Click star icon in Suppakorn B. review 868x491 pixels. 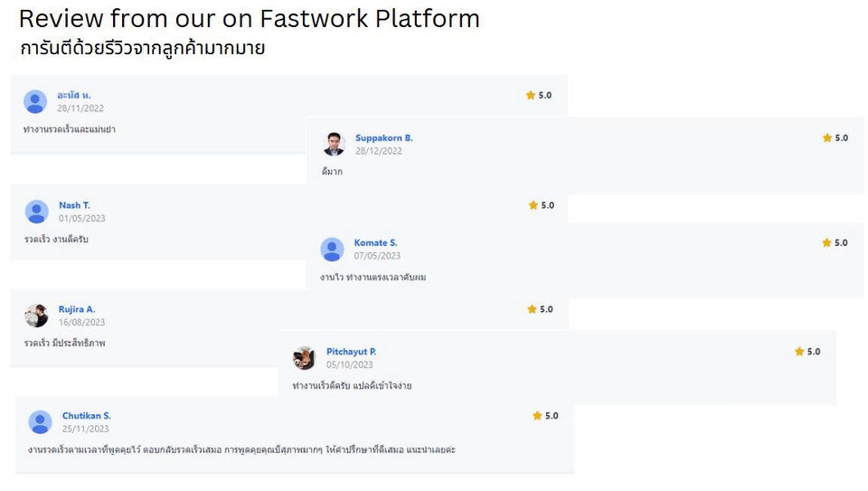click(x=827, y=137)
